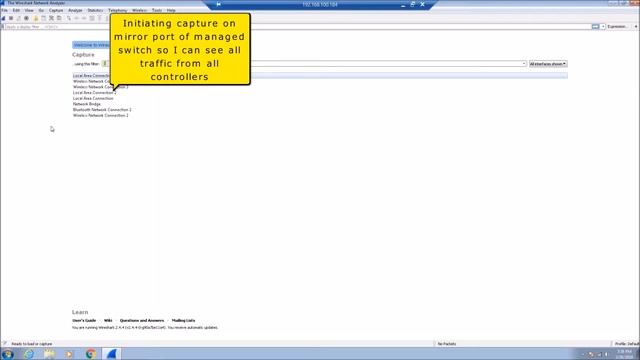640x360 pixels.
Task: Open the Statistics menu
Action: coord(95,10)
